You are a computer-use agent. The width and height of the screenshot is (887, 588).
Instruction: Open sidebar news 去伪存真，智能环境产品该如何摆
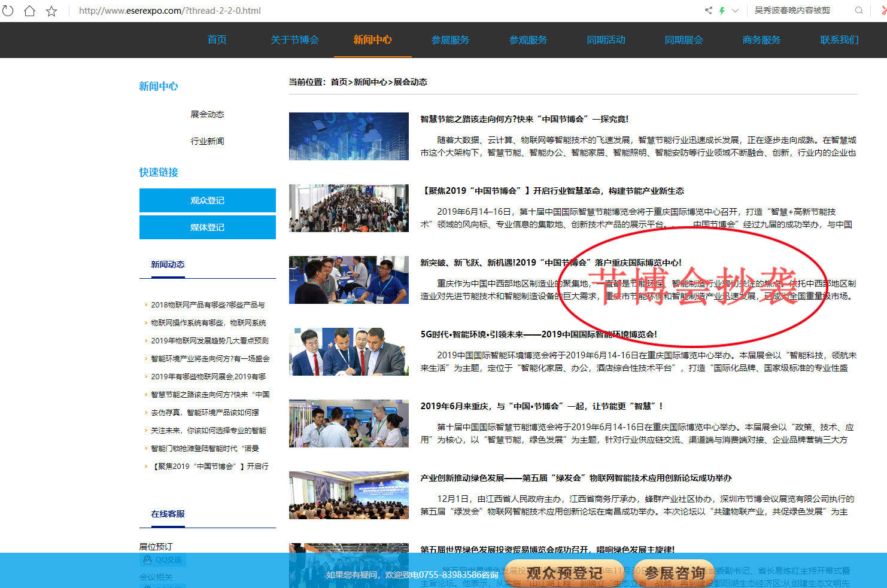pyautogui.click(x=205, y=413)
